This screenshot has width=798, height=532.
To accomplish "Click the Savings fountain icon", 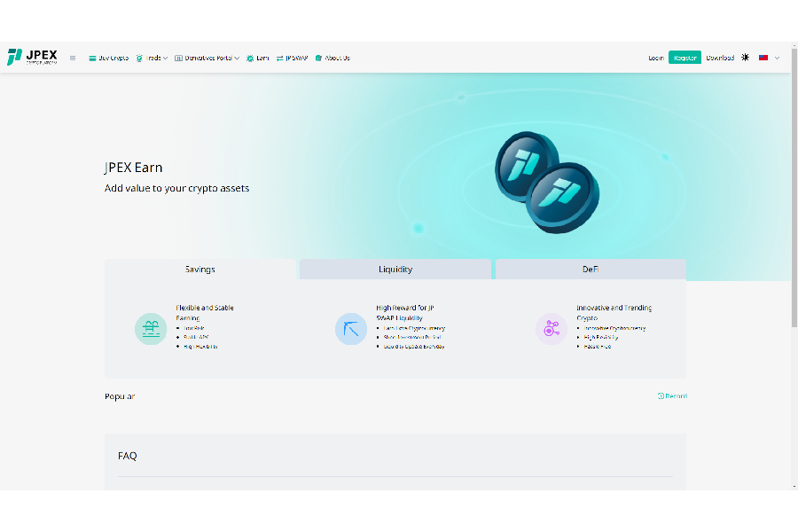I will [x=151, y=329].
